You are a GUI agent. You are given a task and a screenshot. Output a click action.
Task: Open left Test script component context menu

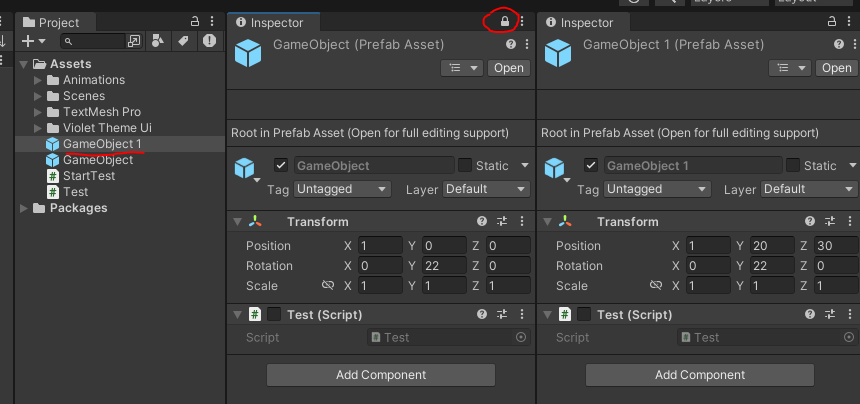(520, 314)
